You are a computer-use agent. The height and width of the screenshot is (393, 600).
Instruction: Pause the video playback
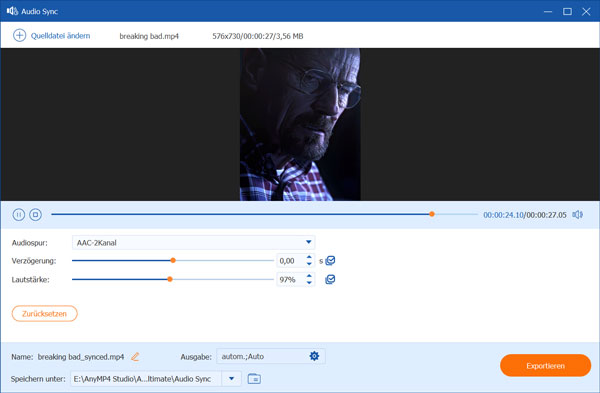point(18,215)
